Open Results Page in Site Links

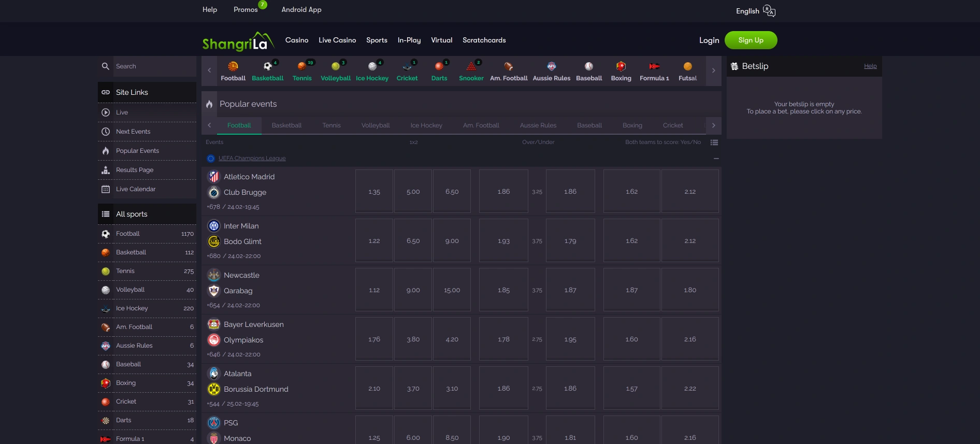click(x=147, y=170)
